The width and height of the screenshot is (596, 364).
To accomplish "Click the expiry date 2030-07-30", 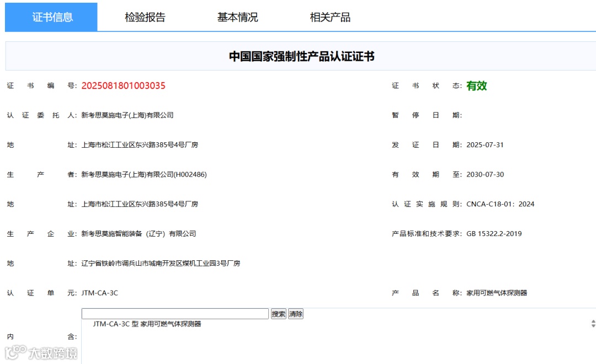I will click(x=485, y=174).
